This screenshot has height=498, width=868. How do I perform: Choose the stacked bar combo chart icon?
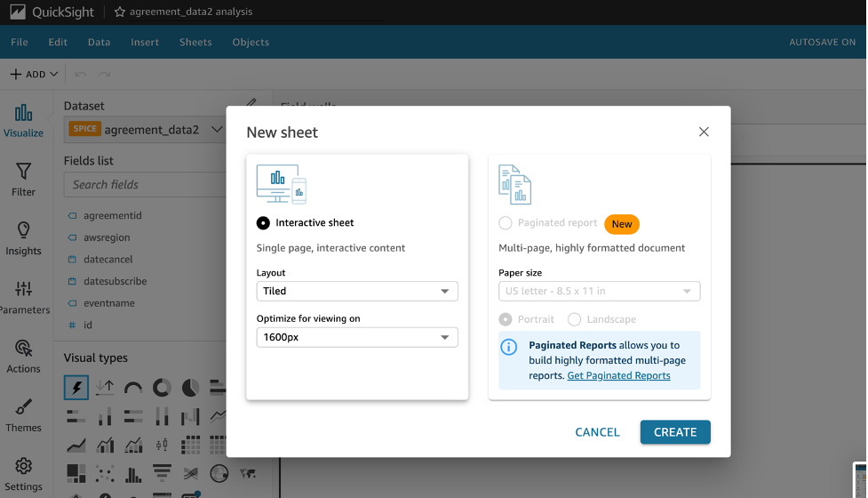coord(133,445)
